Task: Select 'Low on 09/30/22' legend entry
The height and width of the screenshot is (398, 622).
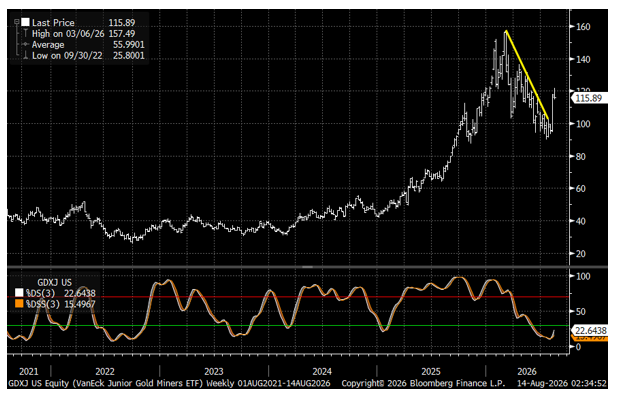Action: click(67, 56)
